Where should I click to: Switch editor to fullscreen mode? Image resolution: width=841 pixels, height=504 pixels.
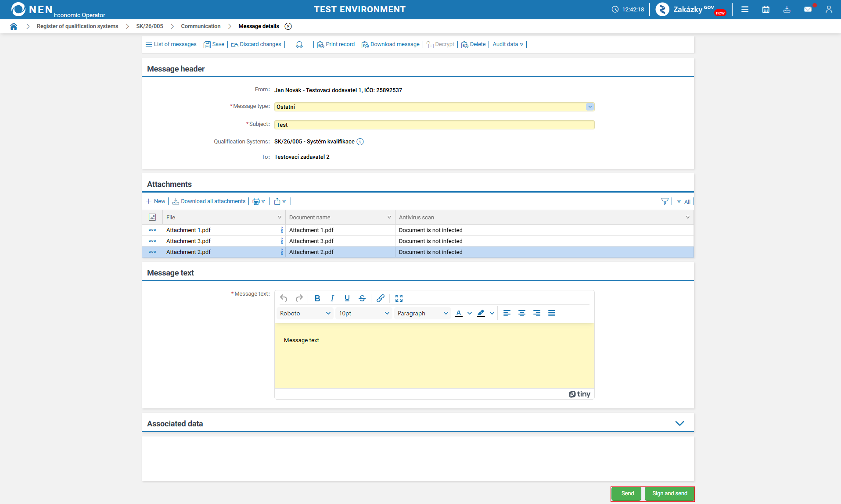click(399, 298)
